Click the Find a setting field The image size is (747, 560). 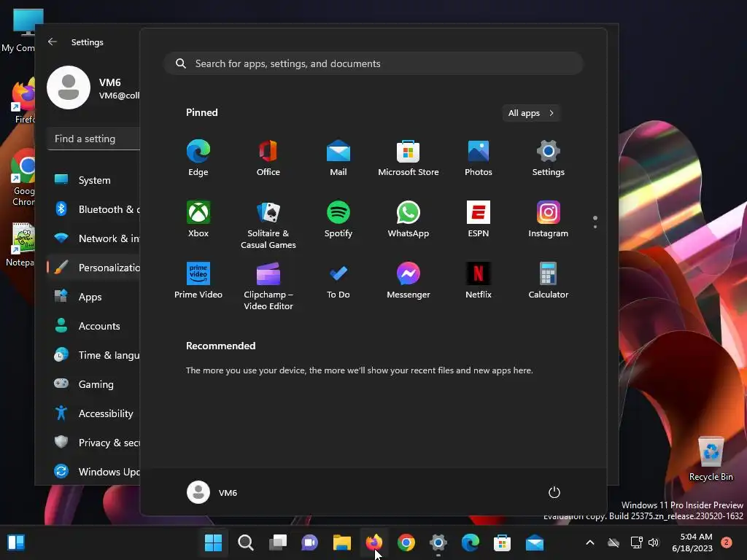(94, 139)
